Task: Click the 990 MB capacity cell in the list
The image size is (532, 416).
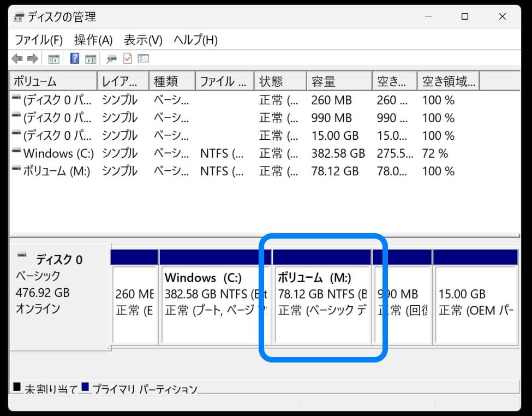Action: tap(332, 118)
